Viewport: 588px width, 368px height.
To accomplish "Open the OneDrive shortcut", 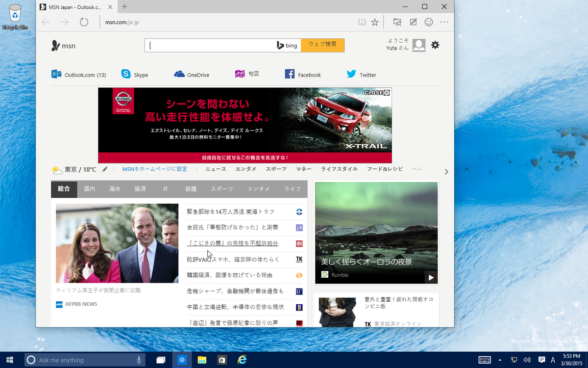I will click(192, 75).
